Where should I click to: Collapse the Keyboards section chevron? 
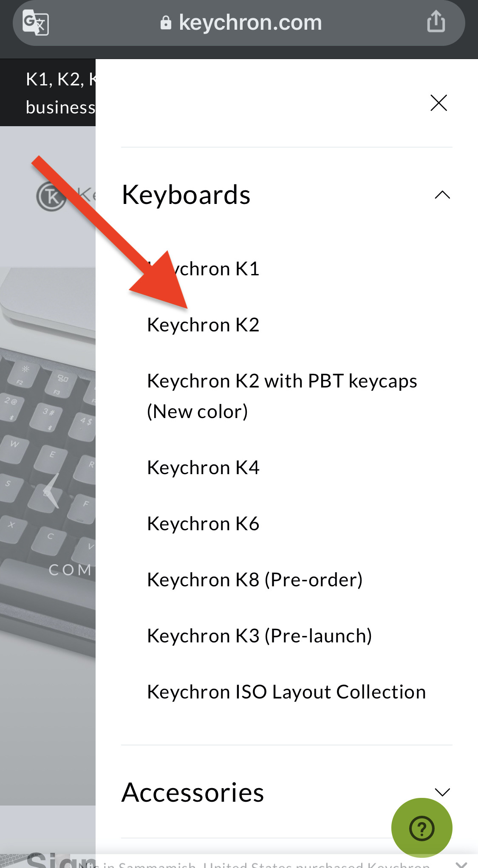442,195
